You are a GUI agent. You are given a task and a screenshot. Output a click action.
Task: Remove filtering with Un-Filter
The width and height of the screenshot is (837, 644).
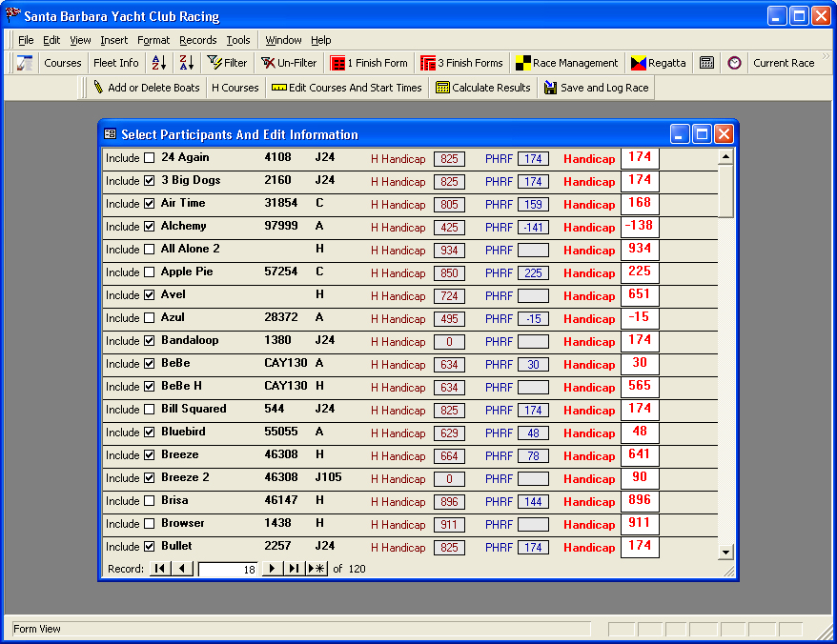point(289,63)
